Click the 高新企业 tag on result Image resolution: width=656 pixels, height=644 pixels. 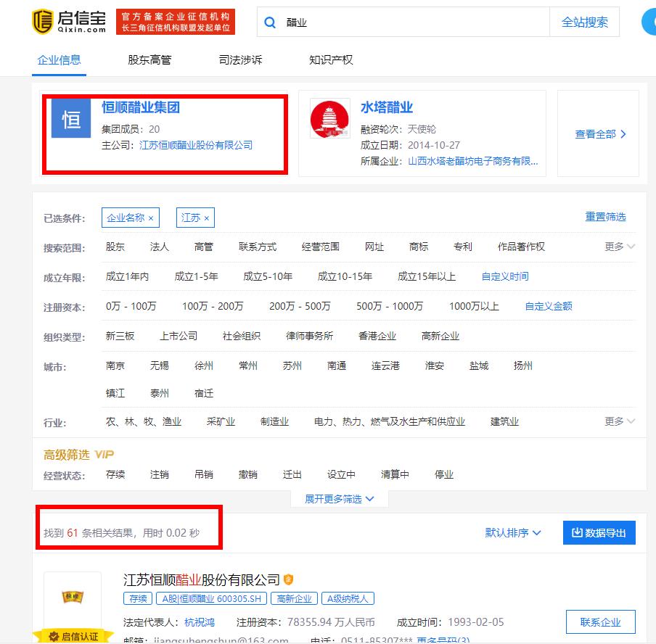(294, 598)
